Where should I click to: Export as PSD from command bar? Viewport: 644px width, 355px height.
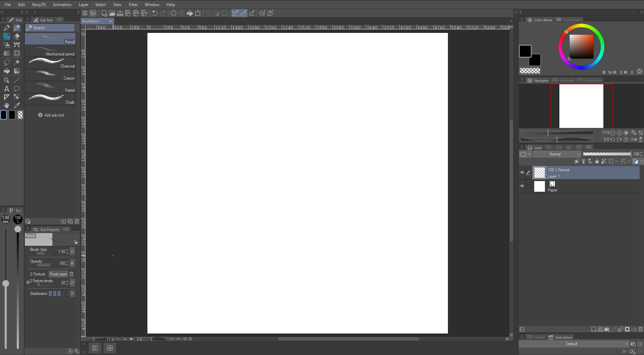(x=144, y=13)
